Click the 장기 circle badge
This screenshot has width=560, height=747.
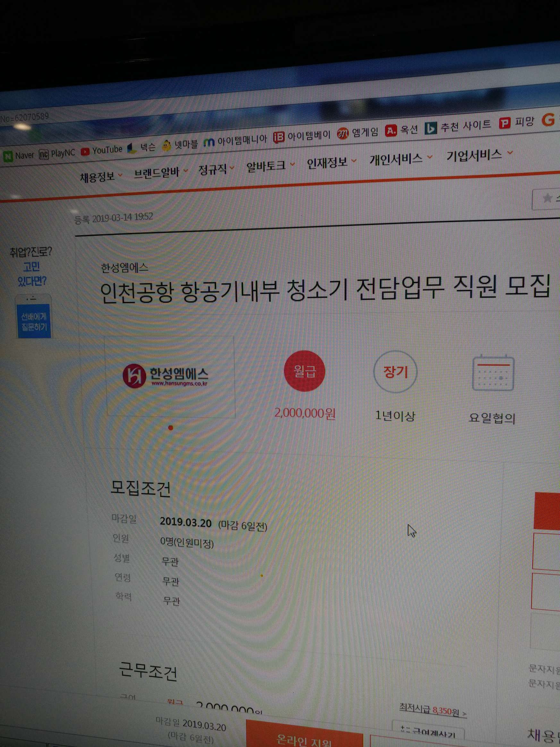[395, 372]
